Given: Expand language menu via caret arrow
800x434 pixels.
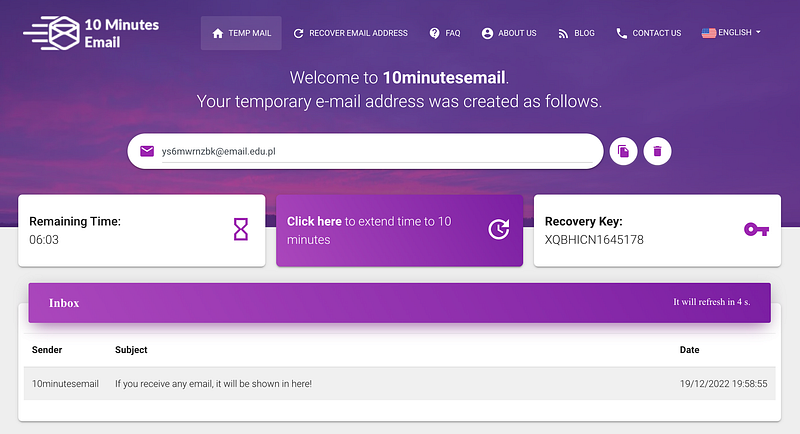Looking at the screenshot, I should [x=758, y=32].
